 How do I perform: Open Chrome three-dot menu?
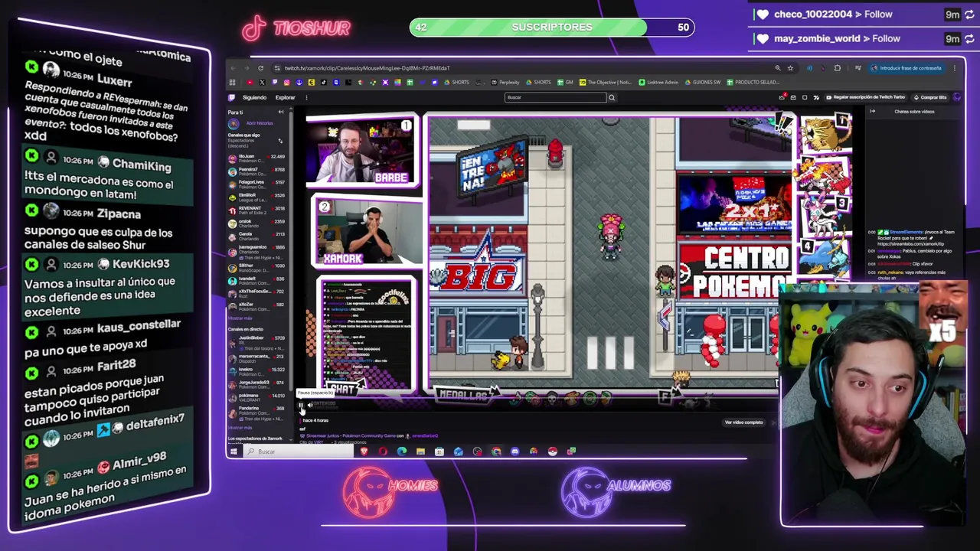pyautogui.click(x=955, y=68)
